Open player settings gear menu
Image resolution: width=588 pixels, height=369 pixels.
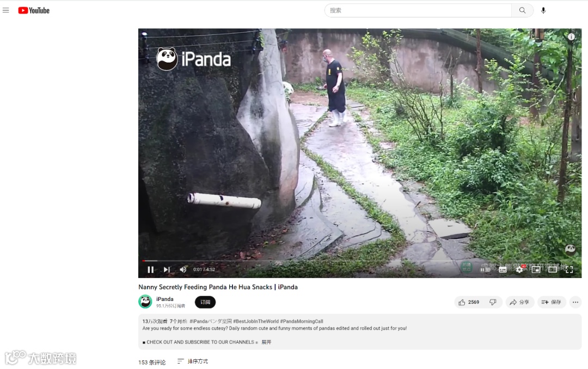pos(519,269)
